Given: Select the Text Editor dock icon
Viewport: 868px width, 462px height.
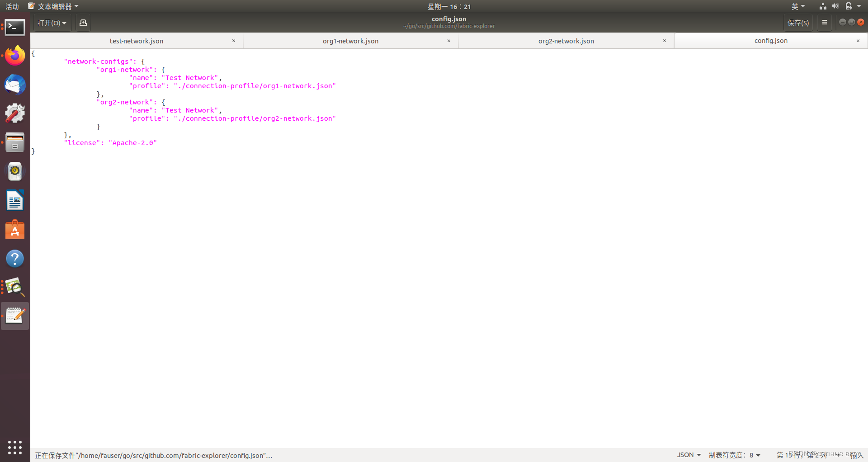Looking at the screenshot, I should [15, 316].
